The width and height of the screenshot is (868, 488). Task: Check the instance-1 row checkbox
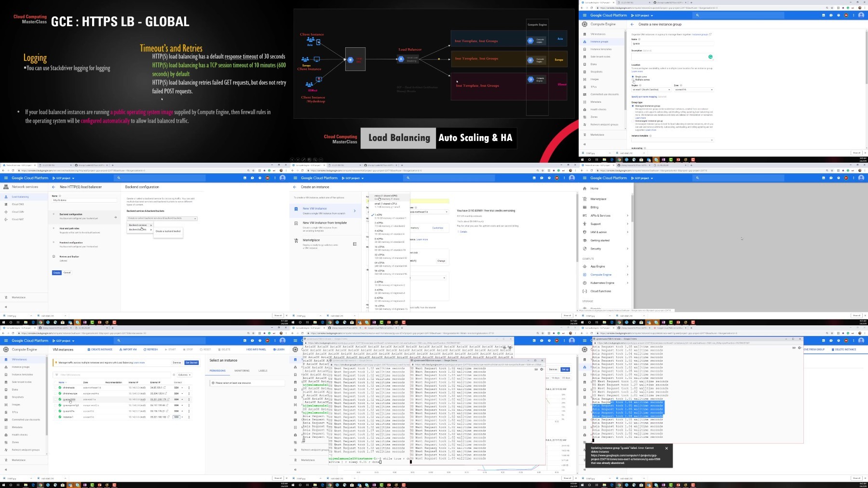(55, 417)
